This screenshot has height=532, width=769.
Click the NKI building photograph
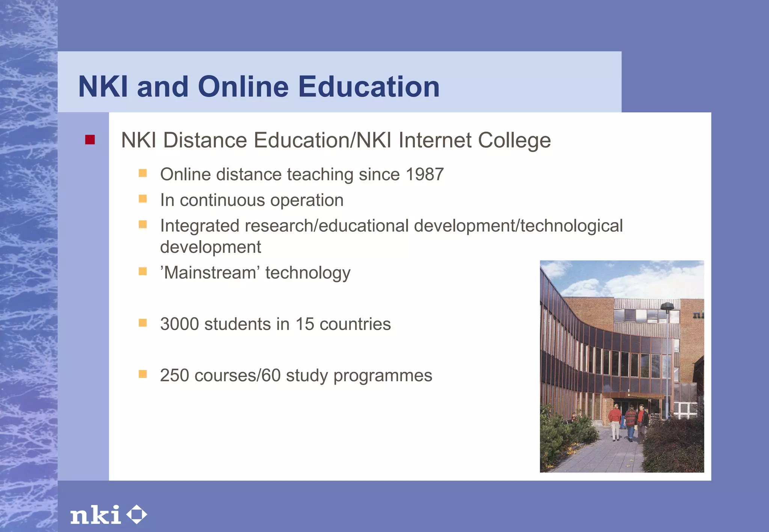click(x=622, y=366)
